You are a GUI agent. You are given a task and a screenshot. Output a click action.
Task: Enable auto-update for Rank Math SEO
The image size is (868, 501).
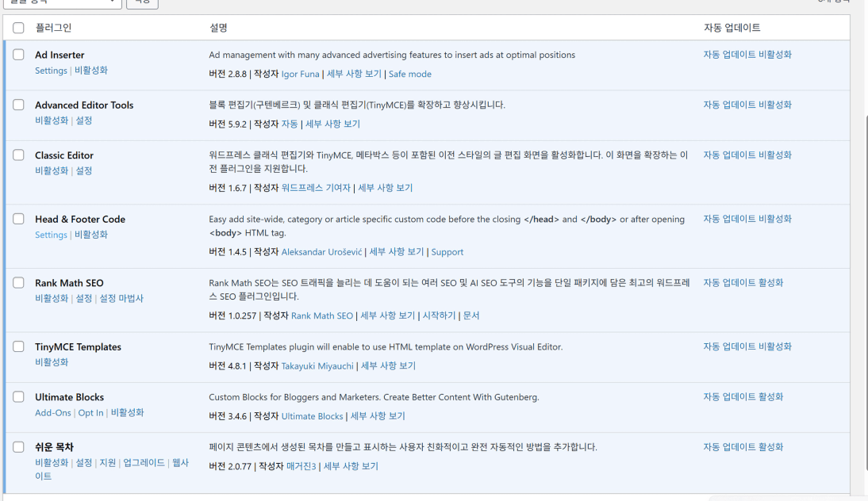point(743,282)
